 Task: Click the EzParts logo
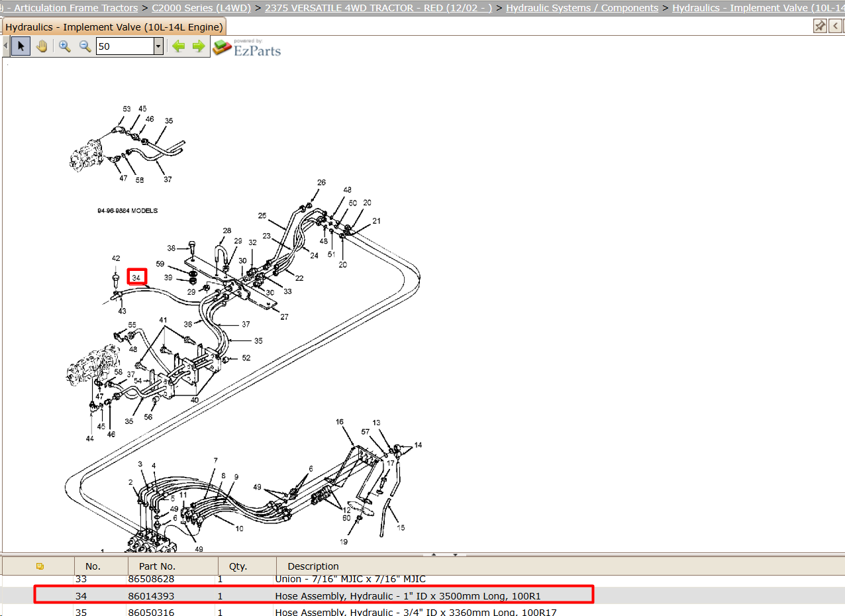click(x=247, y=47)
